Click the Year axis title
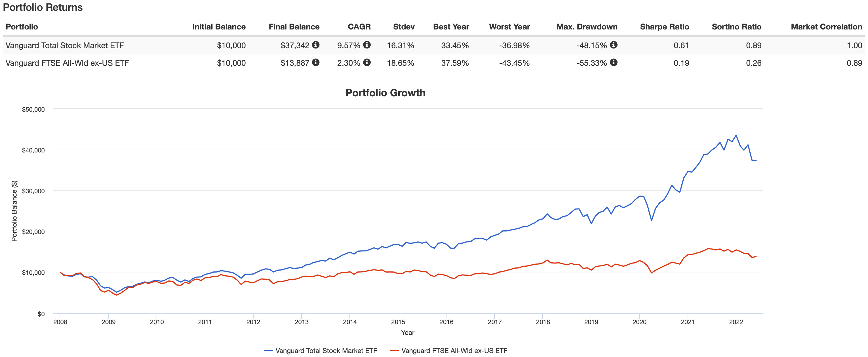 coord(408,332)
